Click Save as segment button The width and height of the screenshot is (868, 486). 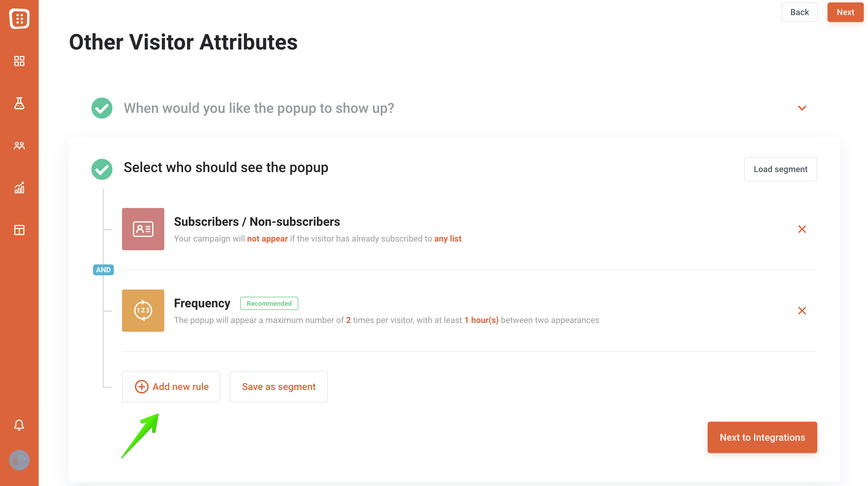[x=279, y=387]
